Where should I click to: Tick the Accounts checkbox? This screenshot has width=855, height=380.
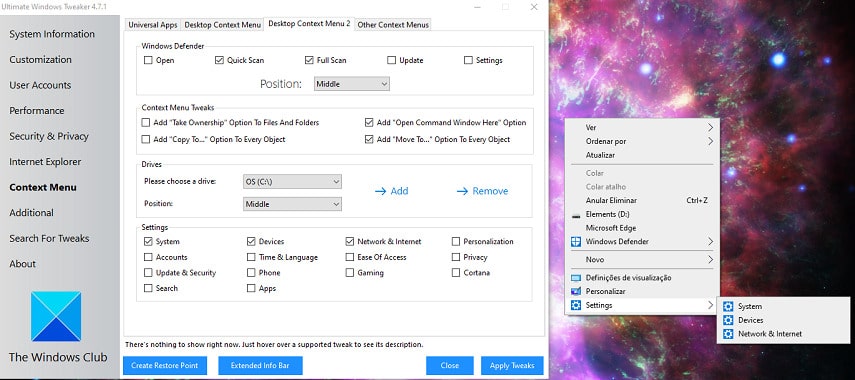pos(148,257)
